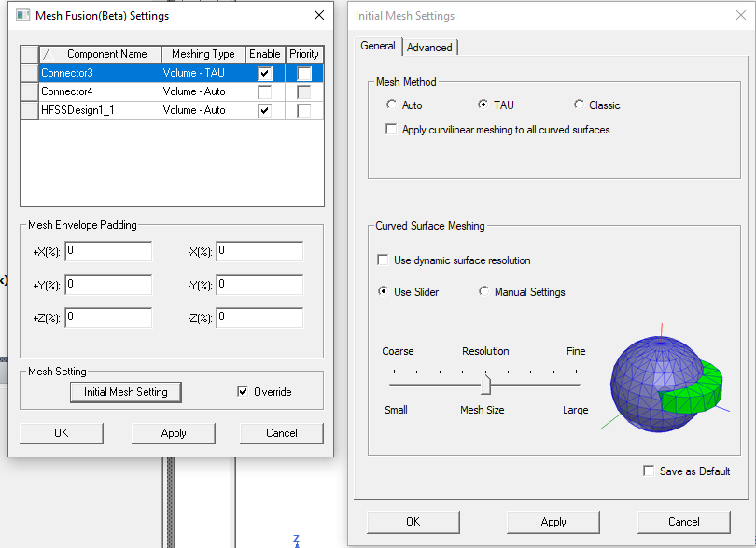Click the Component Name column header
This screenshot has height=548, width=756.
(100, 54)
